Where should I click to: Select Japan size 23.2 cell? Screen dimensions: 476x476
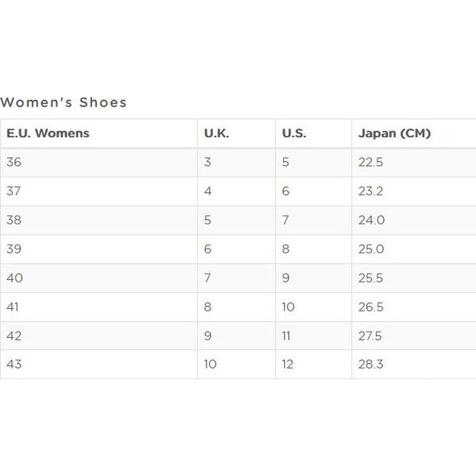point(414,191)
